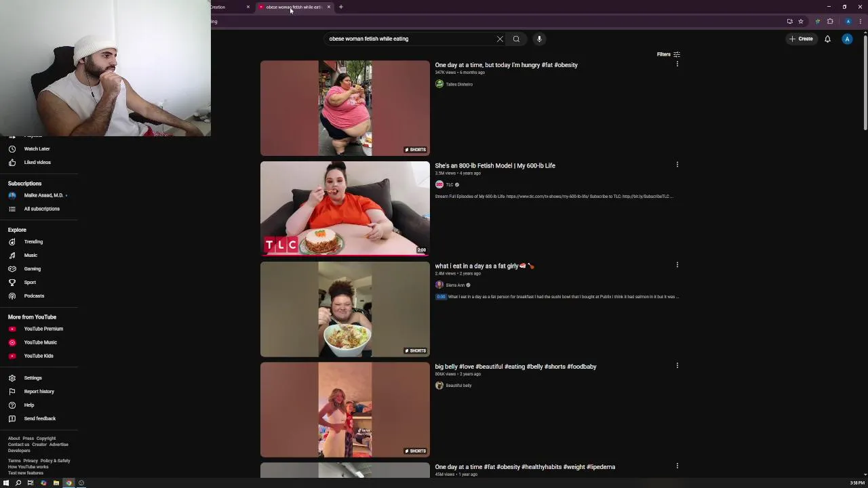Click the Gaming icon in sidebar

pos(12,268)
